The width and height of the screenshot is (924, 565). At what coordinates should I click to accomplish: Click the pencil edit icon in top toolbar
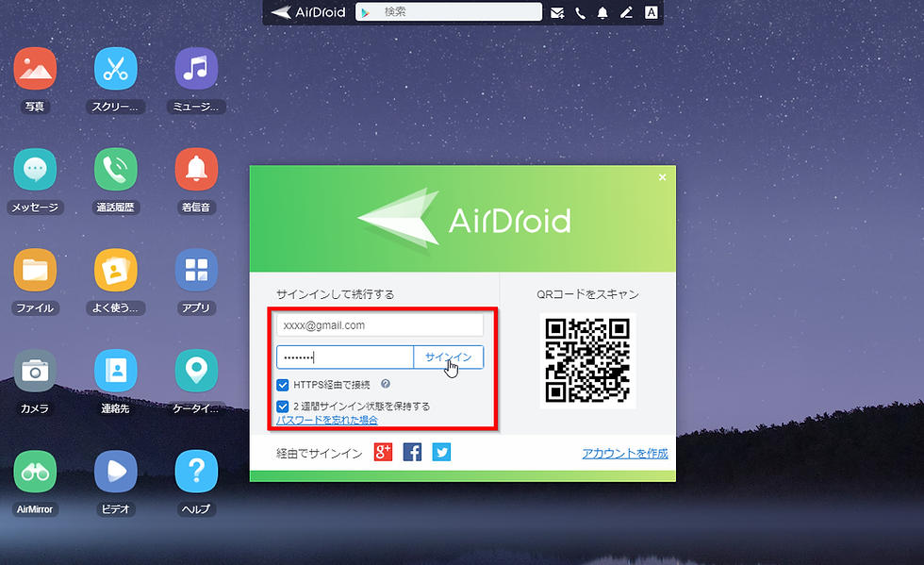[x=626, y=12]
